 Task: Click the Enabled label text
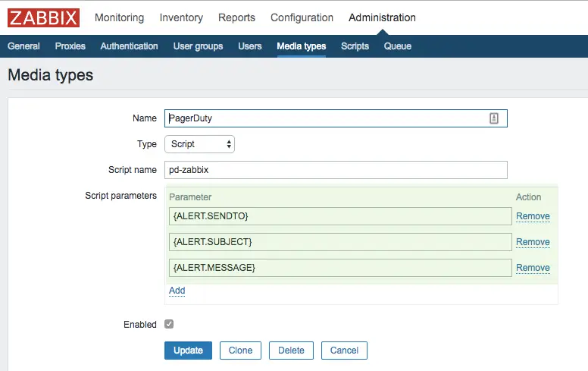[140, 325]
